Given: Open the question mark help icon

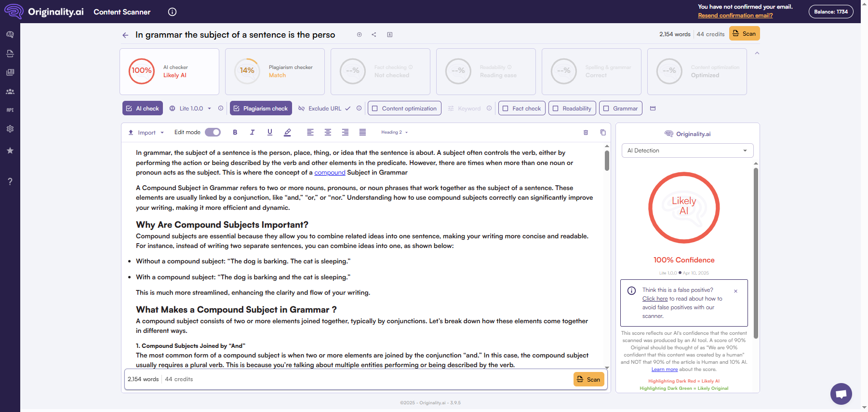Looking at the screenshot, I should (x=10, y=181).
